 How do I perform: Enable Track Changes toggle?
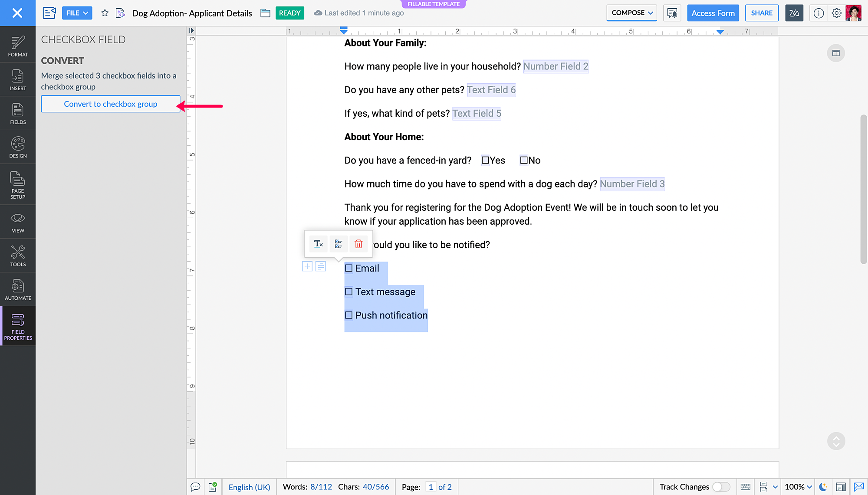coord(721,487)
